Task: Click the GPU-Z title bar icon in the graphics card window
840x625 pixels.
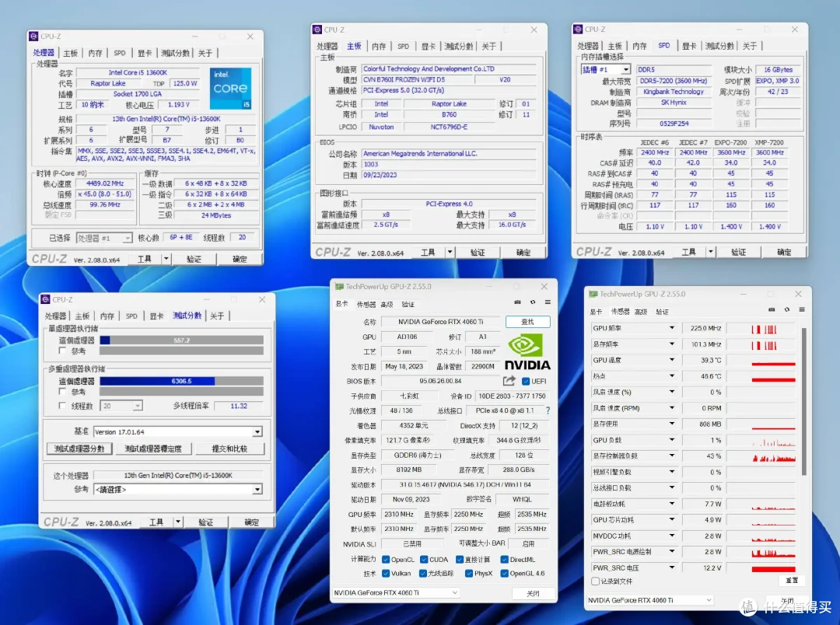Action: [339, 287]
